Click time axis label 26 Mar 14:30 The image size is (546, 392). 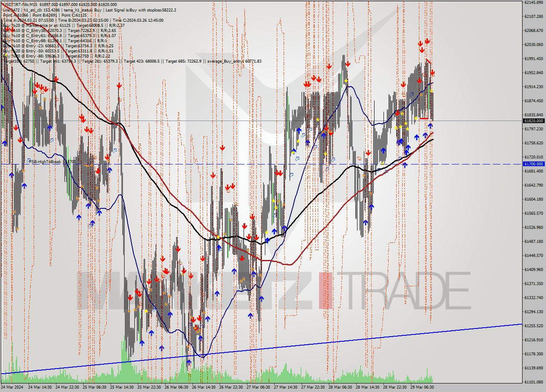(x=204, y=387)
